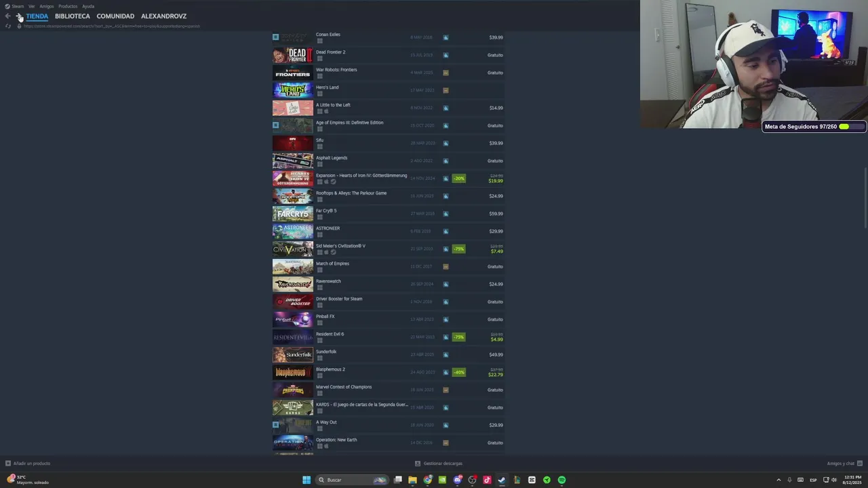Open TikTok from the taskbar
This screenshot has height=488, width=868.
487,480
